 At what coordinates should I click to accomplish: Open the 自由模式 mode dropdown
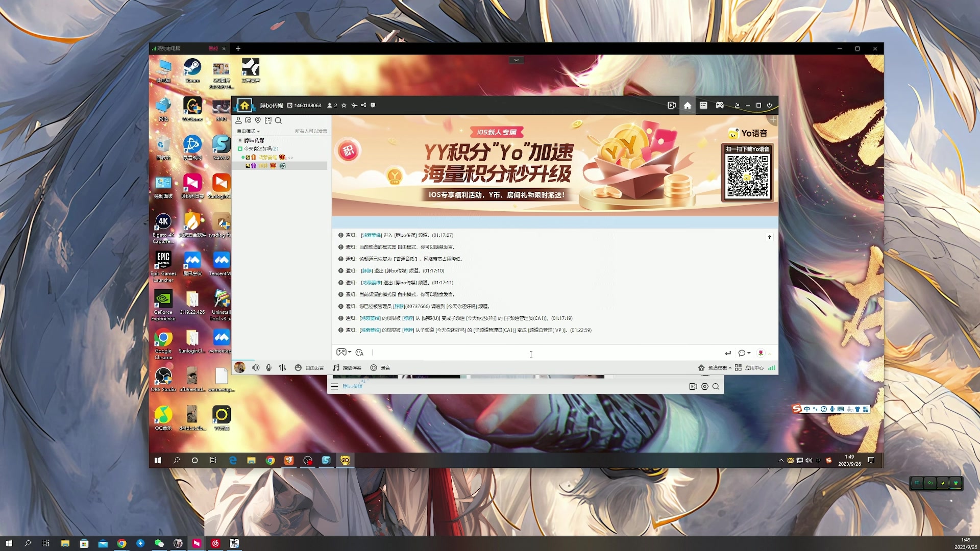249,131
